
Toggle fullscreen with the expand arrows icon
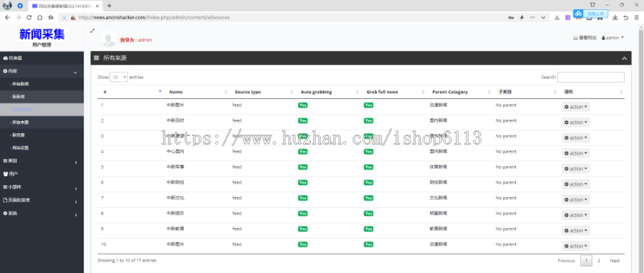(93, 30)
